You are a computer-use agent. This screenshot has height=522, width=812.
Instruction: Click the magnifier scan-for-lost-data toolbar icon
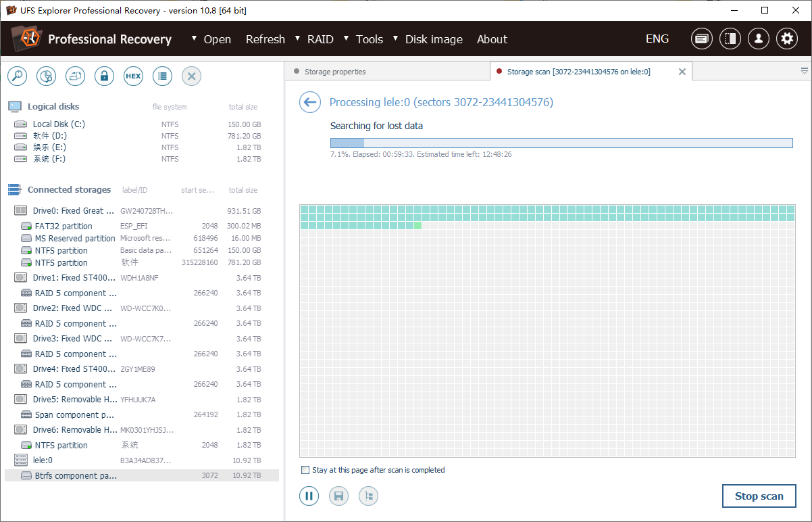pyautogui.click(x=17, y=76)
